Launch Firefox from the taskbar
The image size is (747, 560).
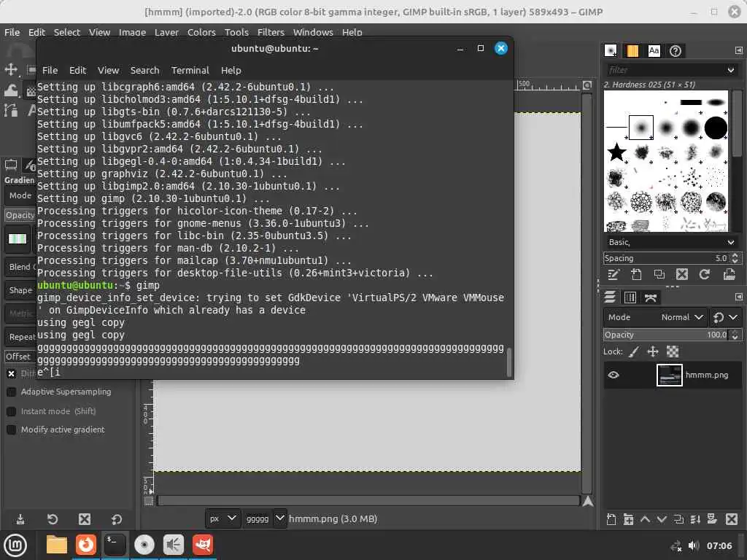pos(86,545)
